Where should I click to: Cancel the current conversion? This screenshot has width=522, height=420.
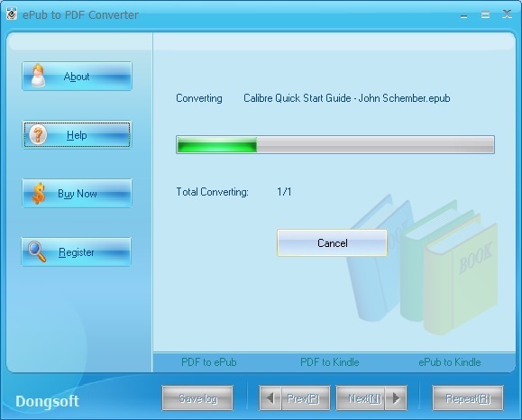(332, 243)
